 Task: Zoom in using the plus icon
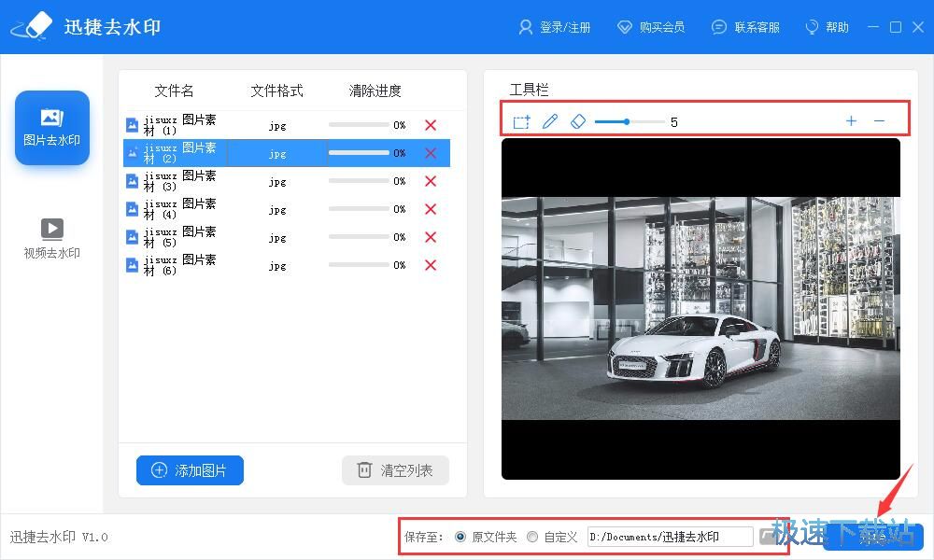[x=851, y=120]
